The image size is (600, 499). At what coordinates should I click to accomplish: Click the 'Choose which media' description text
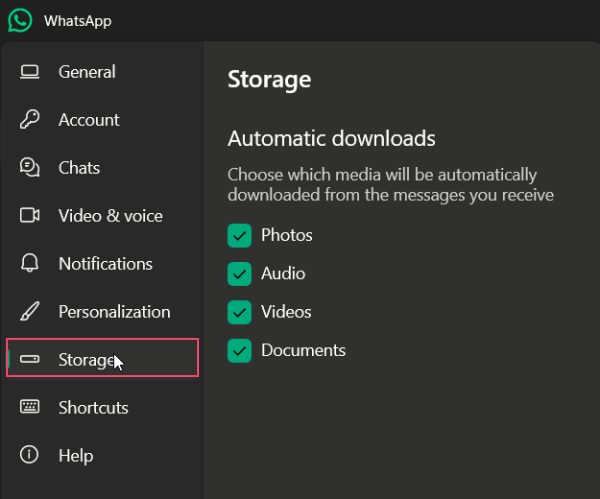(x=390, y=184)
